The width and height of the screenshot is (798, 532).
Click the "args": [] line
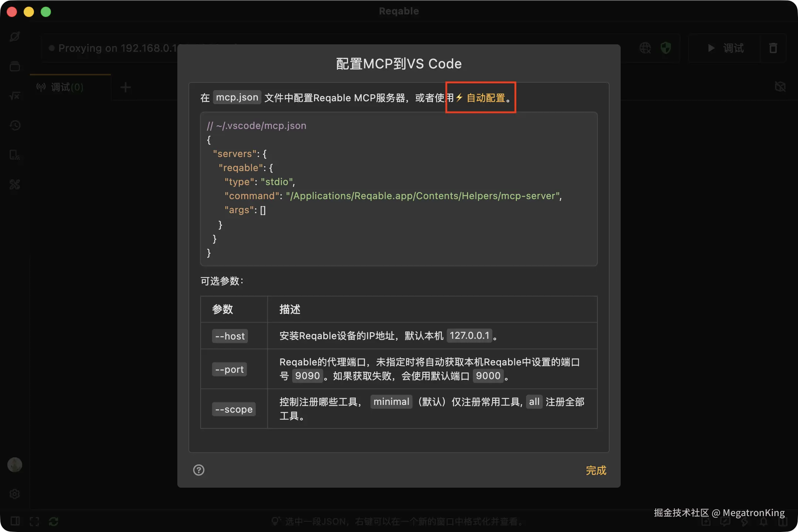pos(245,210)
